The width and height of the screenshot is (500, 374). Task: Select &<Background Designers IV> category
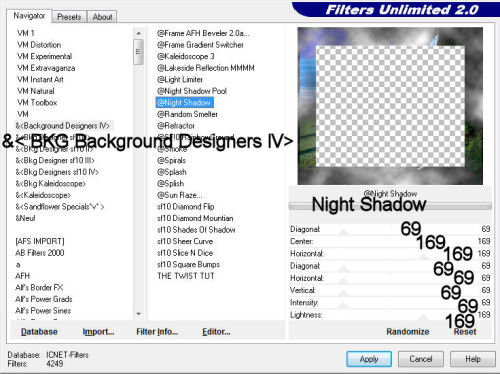pos(63,126)
